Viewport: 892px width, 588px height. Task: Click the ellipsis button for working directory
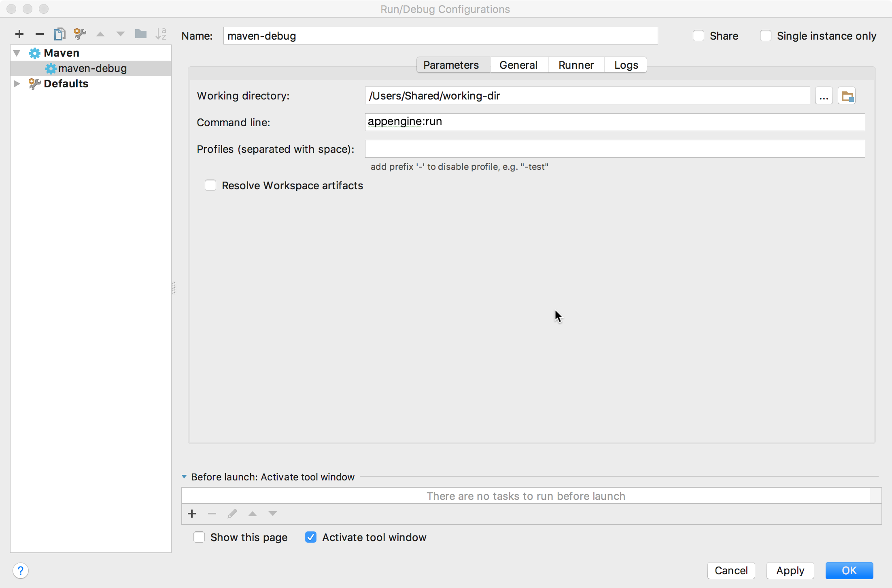[824, 96]
